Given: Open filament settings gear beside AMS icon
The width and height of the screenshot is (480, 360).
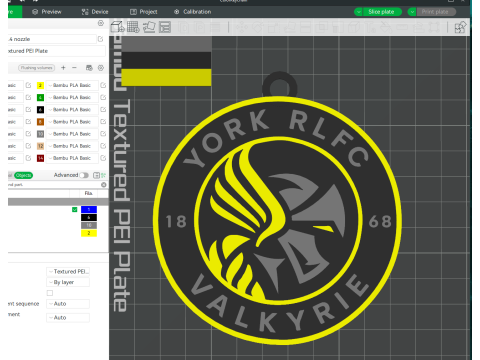Looking at the screenshot, I should pos(101,68).
